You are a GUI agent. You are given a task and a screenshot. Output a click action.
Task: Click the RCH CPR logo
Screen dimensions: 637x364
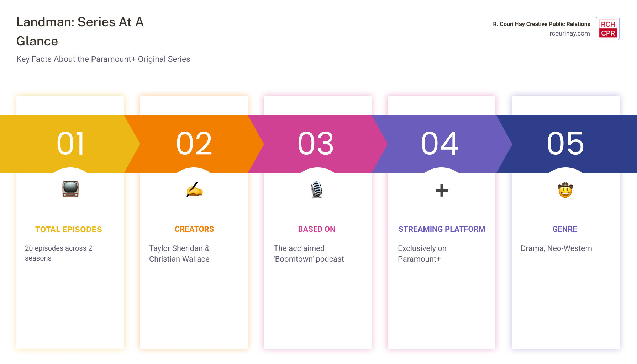coord(608,28)
